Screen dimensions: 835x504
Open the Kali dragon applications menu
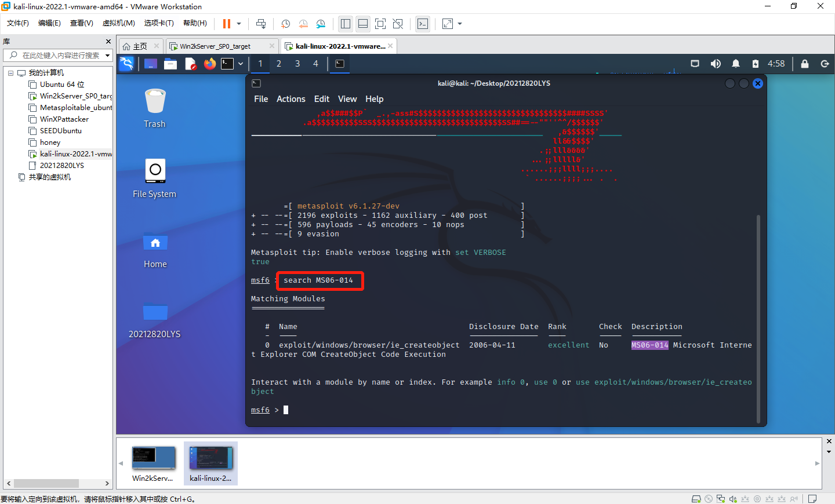pyautogui.click(x=126, y=64)
